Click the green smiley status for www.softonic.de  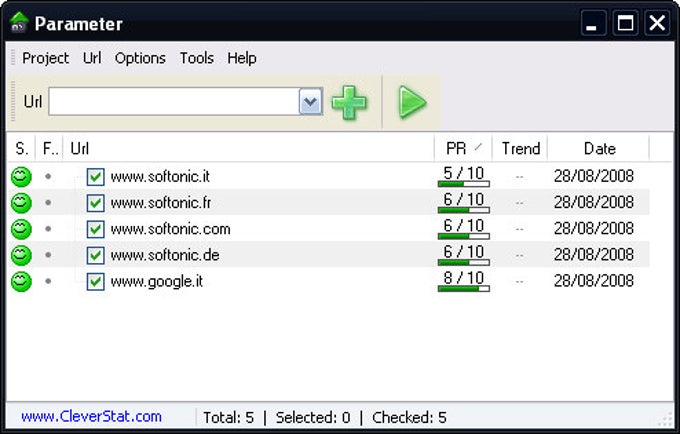point(21,255)
